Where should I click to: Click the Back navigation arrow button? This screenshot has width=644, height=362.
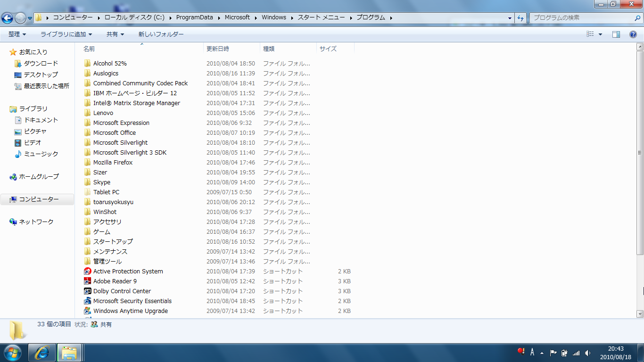8,18
